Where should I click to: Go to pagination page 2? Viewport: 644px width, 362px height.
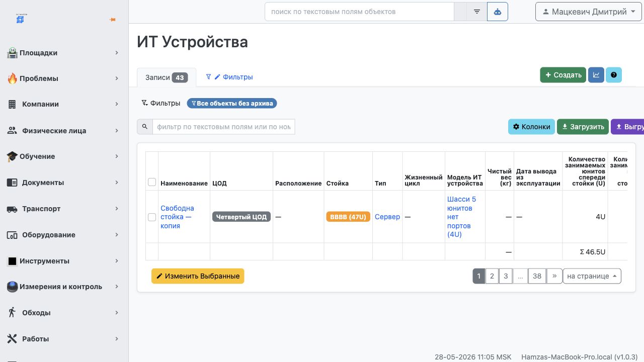click(x=492, y=276)
